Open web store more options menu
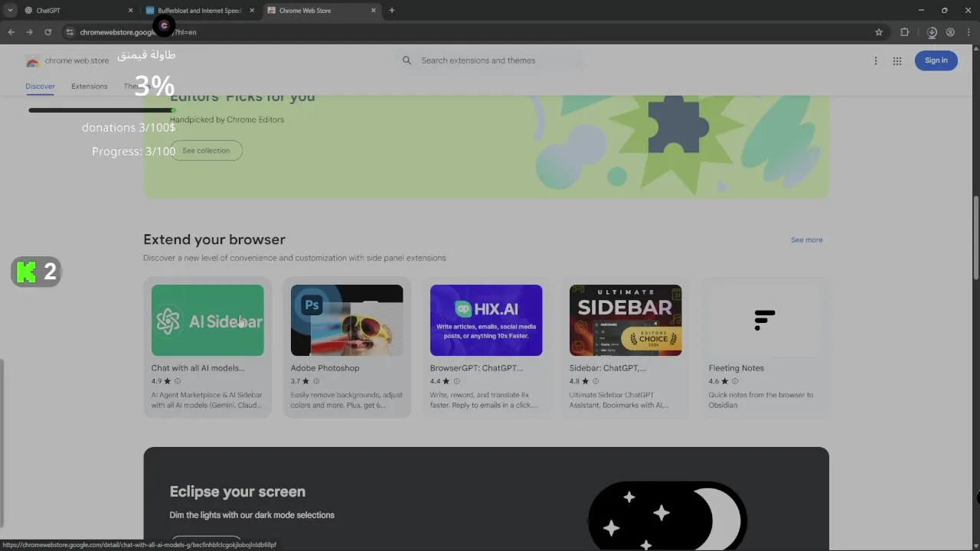This screenshot has height=551, width=980. [876, 60]
